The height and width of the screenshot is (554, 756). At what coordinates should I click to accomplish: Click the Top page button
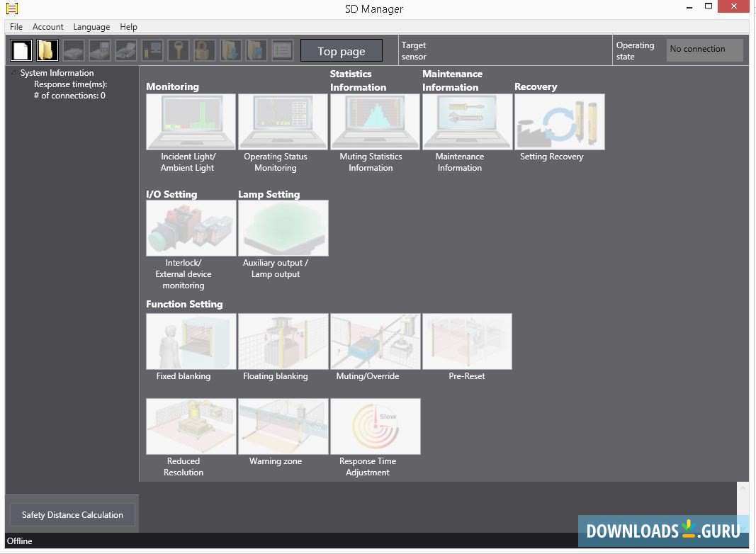point(342,50)
